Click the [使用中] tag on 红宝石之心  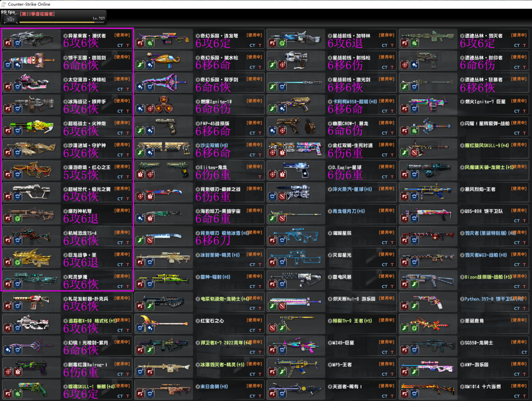(x=254, y=320)
